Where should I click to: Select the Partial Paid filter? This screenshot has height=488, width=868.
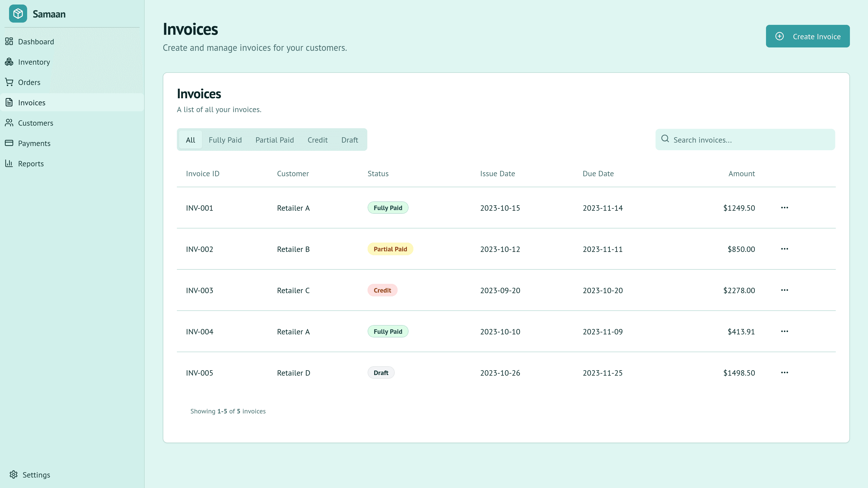pos(274,140)
